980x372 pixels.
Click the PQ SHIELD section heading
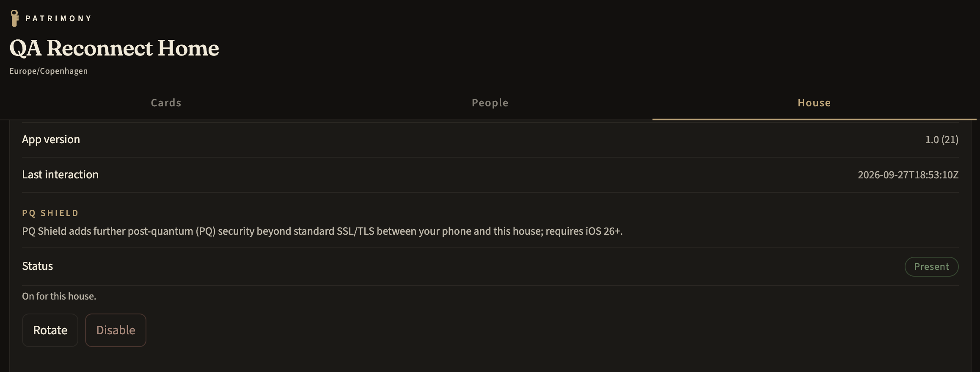pos(50,213)
